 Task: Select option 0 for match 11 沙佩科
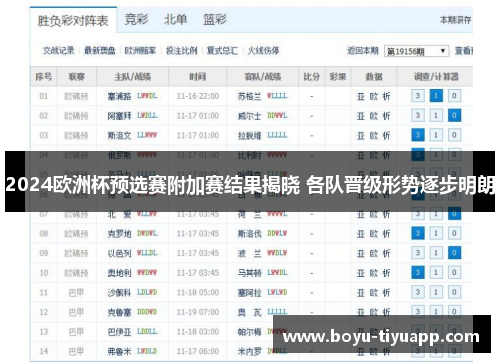pos(454,292)
